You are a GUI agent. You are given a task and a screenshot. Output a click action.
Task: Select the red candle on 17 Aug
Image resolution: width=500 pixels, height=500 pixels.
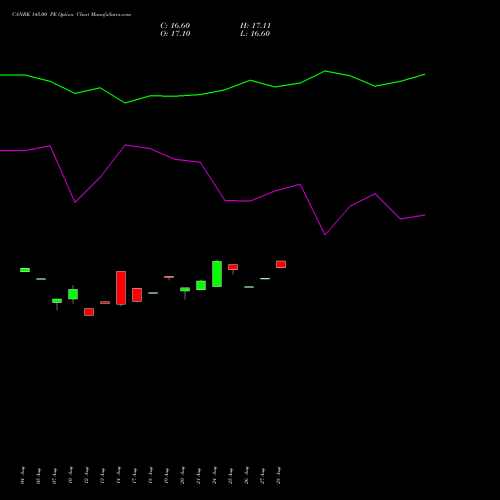[x=137, y=295]
